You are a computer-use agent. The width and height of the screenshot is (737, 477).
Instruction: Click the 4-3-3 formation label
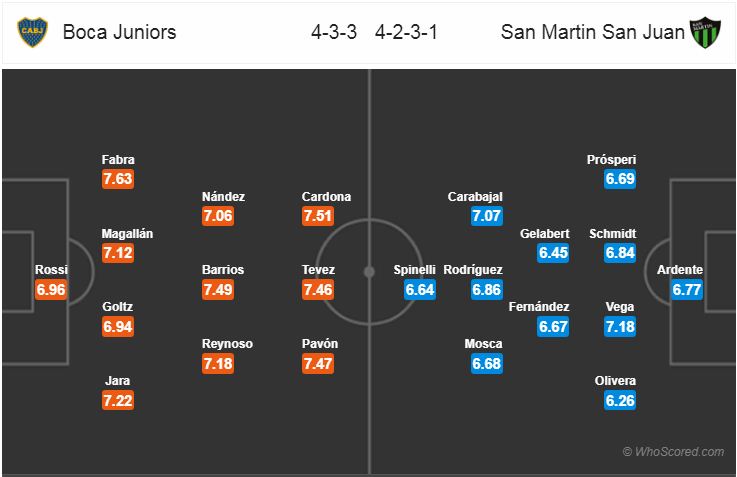tap(334, 32)
